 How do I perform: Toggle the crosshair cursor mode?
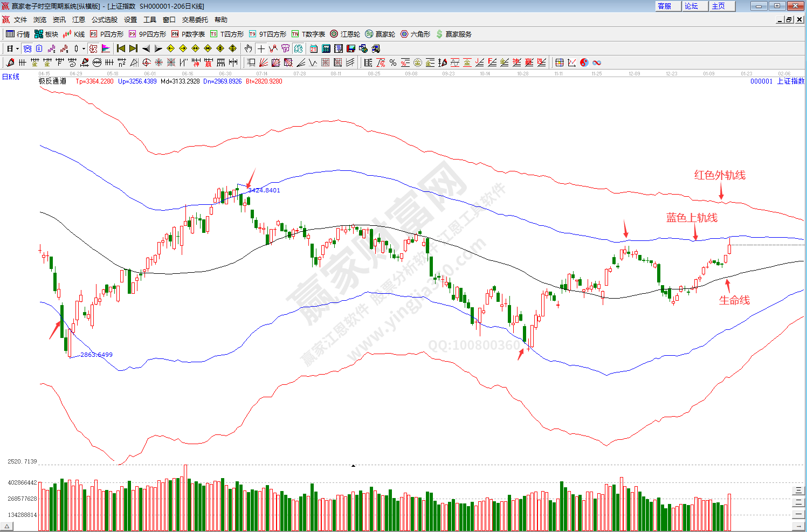click(261, 49)
